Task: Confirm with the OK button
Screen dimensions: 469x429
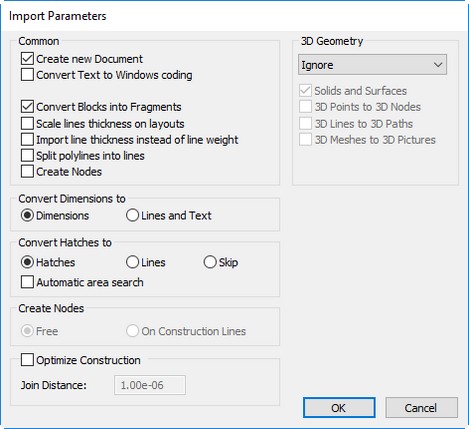Action: pyautogui.click(x=339, y=407)
